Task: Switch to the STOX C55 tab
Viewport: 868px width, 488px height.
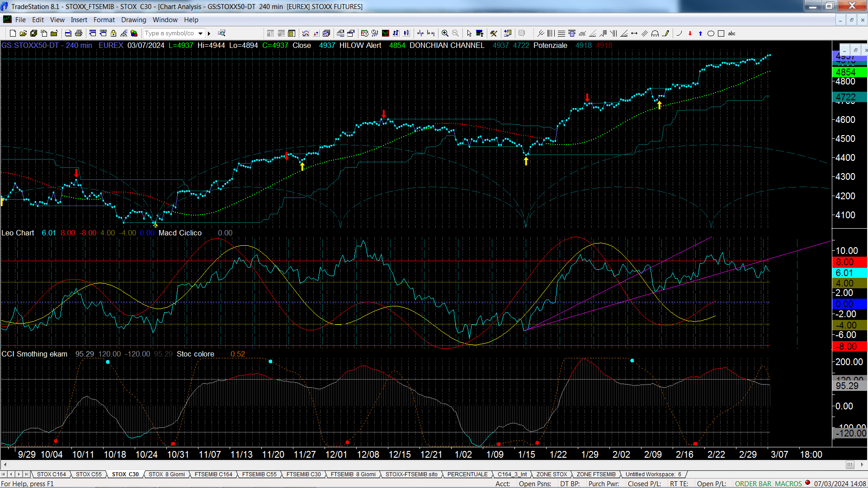Action: tap(89, 474)
